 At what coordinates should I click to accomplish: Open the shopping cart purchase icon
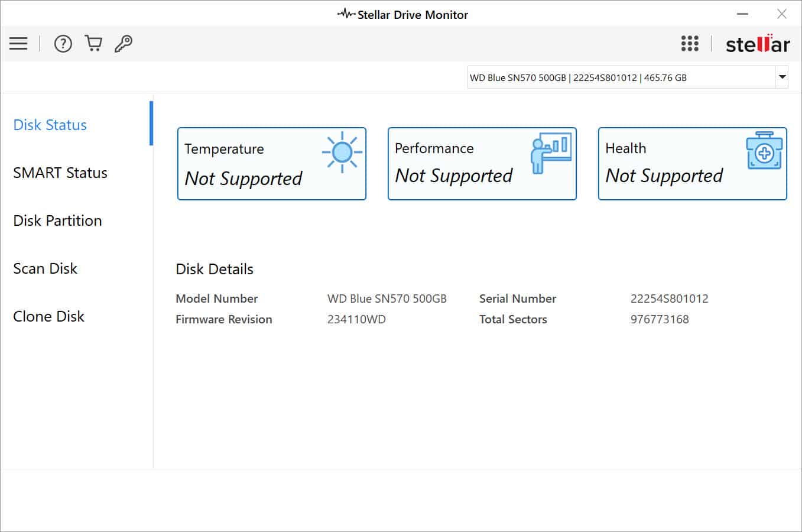click(x=93, y=43)
